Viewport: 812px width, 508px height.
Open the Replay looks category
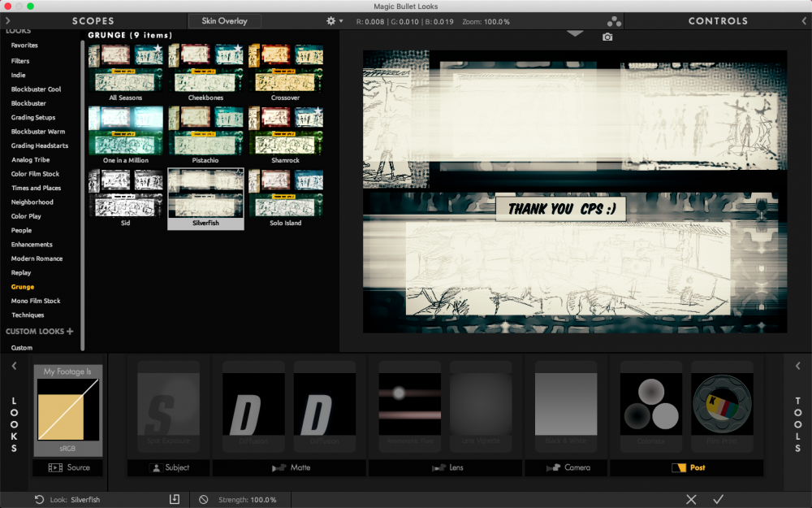coord(21,272)
